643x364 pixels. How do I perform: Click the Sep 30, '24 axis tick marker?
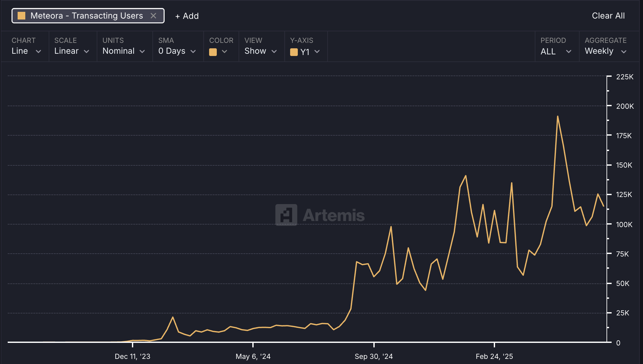pyautogui.click(x=374, y=345)
